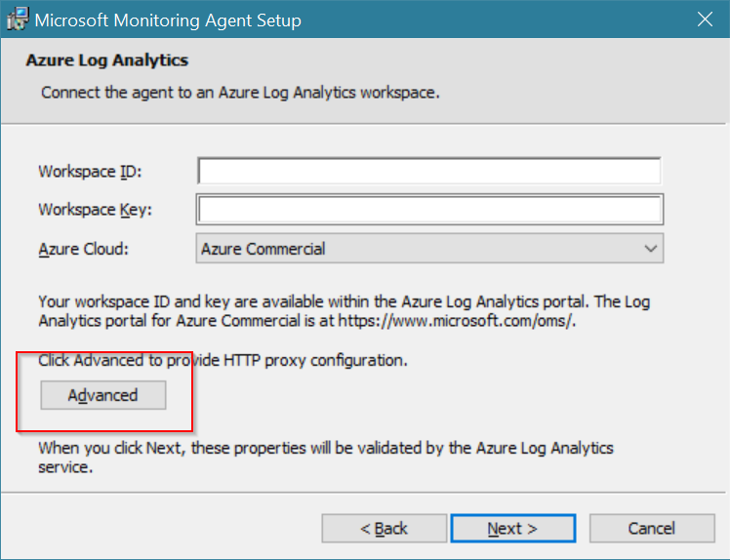The width and height of the screenshot is (730, 560).
Task: Click the Azure Cloud label
Action: 83,249
